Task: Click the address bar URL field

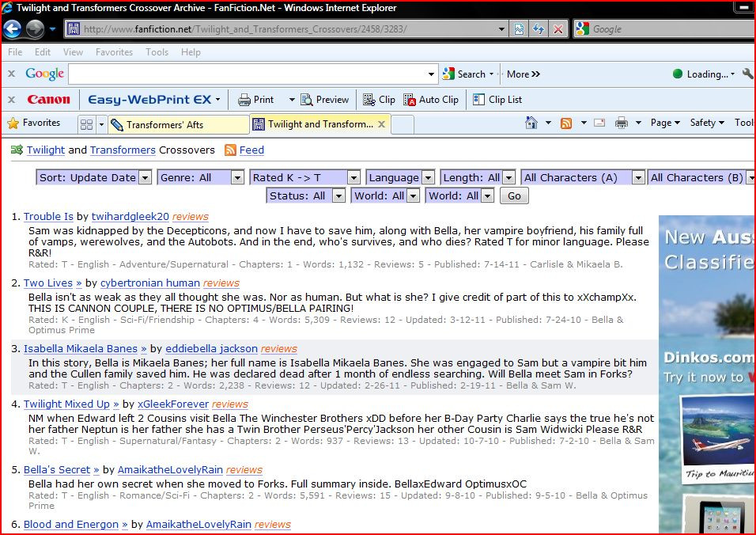Action: click(x=285, y=29)
